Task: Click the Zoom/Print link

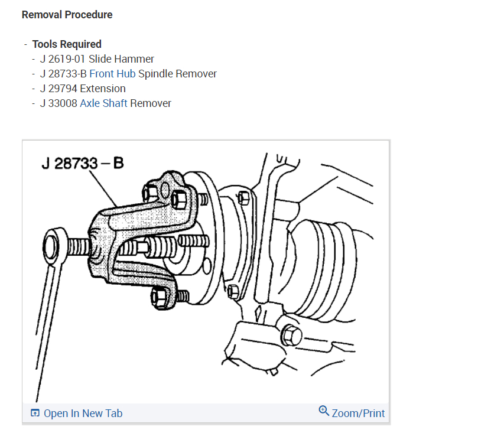Action: coord(358,414)
